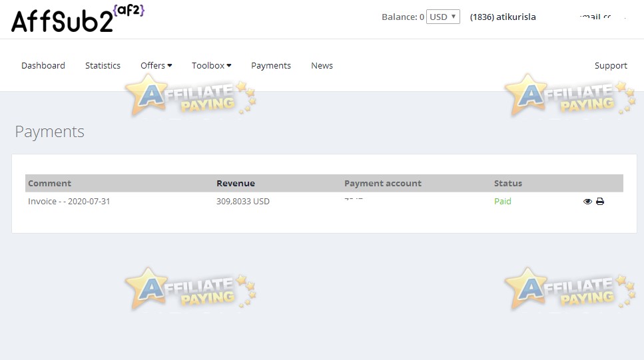Open the News section
Screen dimensions: 644x360
pyautogui.click(x=322, y=66)
